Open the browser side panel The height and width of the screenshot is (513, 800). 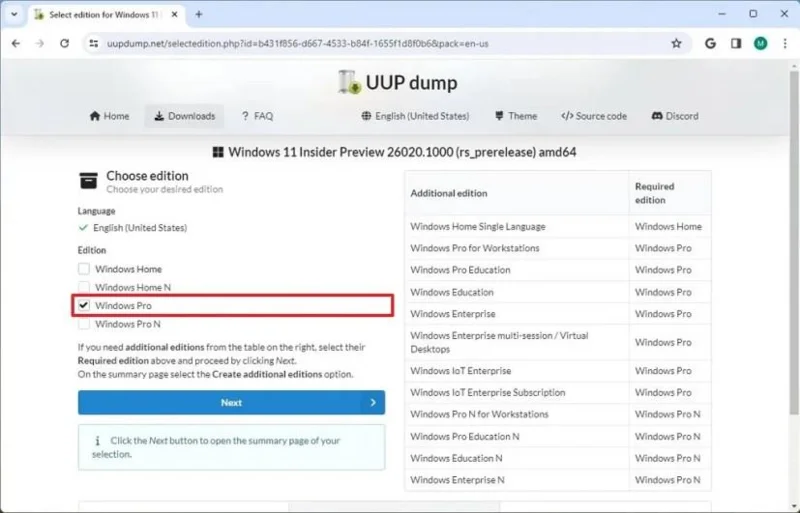736,43
